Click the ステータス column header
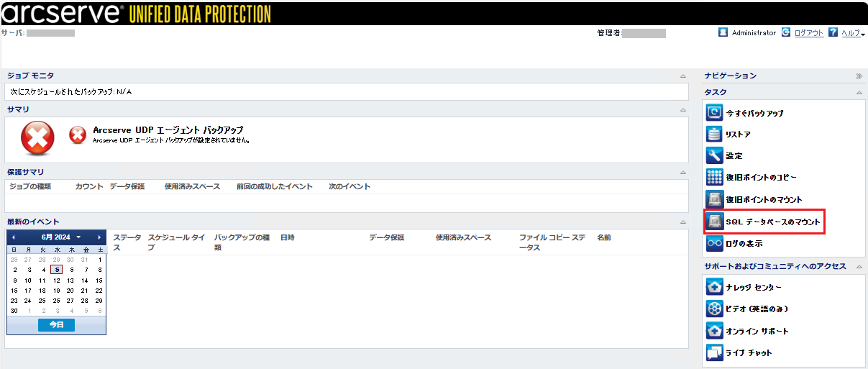Image resolution: width=868 pixels, height=369 pixels. tap(127, 242)
